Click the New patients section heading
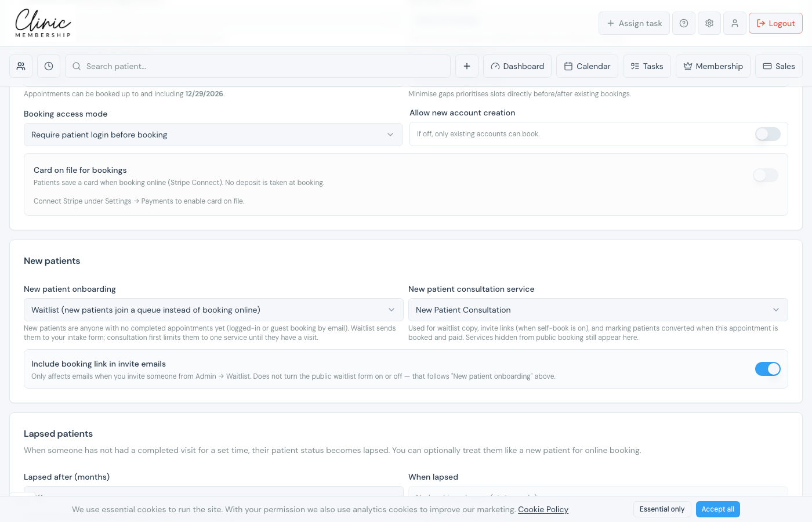812x522 pixels. click(52, 261)
